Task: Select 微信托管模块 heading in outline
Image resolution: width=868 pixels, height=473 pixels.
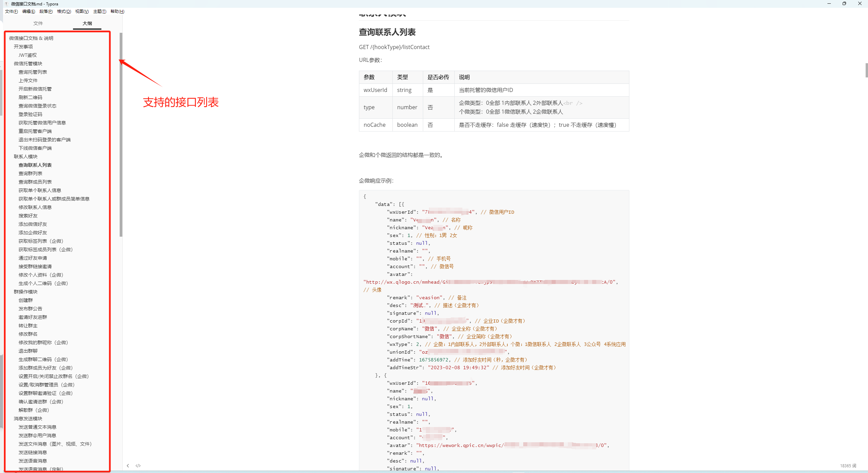Action: 28,64
